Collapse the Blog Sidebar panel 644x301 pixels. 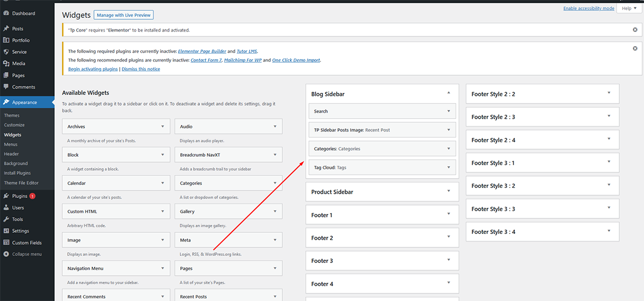(449, 93)
